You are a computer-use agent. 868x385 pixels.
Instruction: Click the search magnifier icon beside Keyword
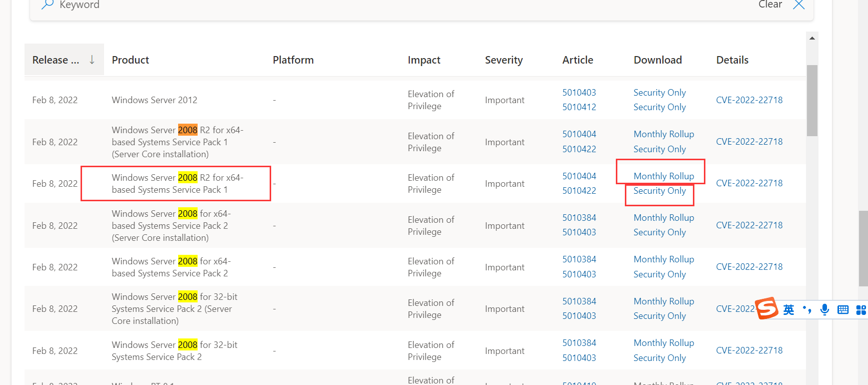[48, 5]
